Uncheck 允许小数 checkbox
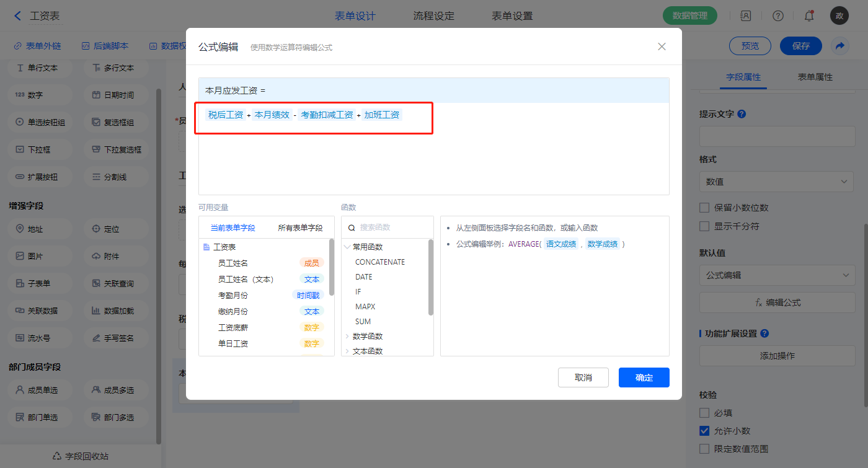The image size is (868, 468). 704,431
